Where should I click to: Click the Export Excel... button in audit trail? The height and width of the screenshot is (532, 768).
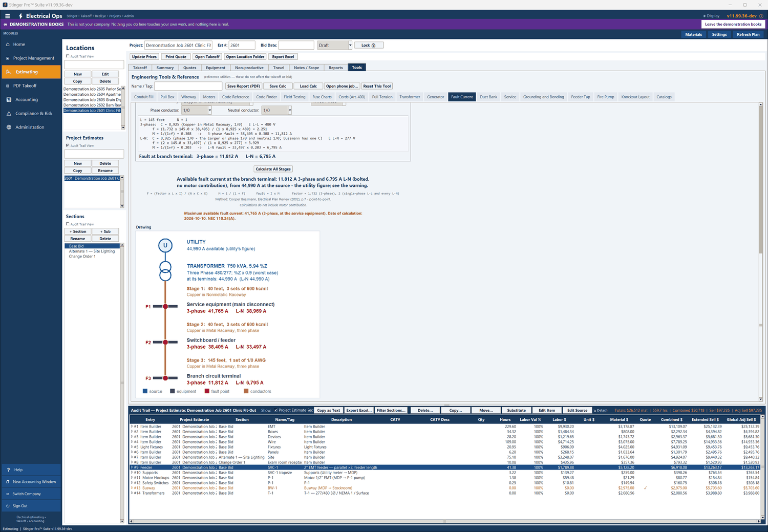pos(359,410)
